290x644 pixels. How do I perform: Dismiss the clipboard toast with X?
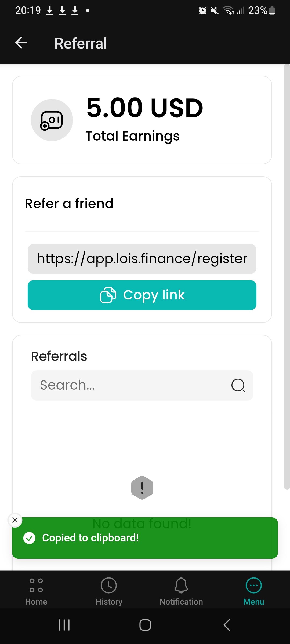pyautogui.click(x=15, y=520)
